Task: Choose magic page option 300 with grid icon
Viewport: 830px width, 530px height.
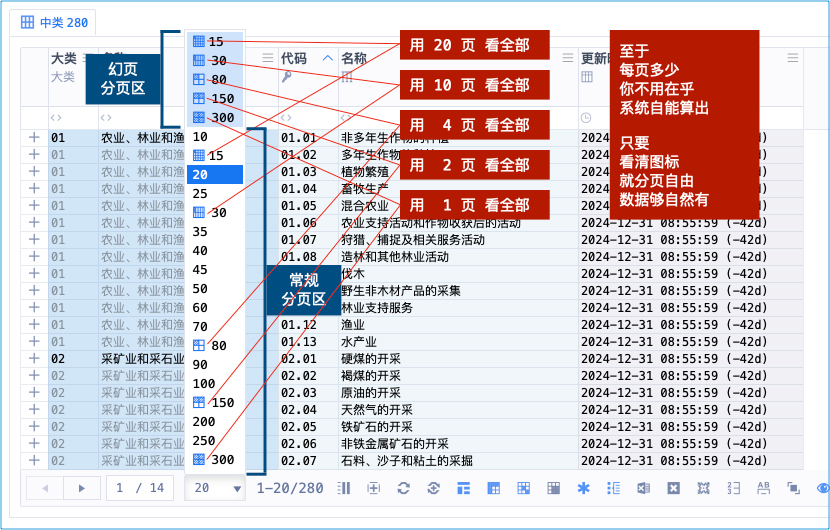Action: pyautogui.click(x=214, y=118)
